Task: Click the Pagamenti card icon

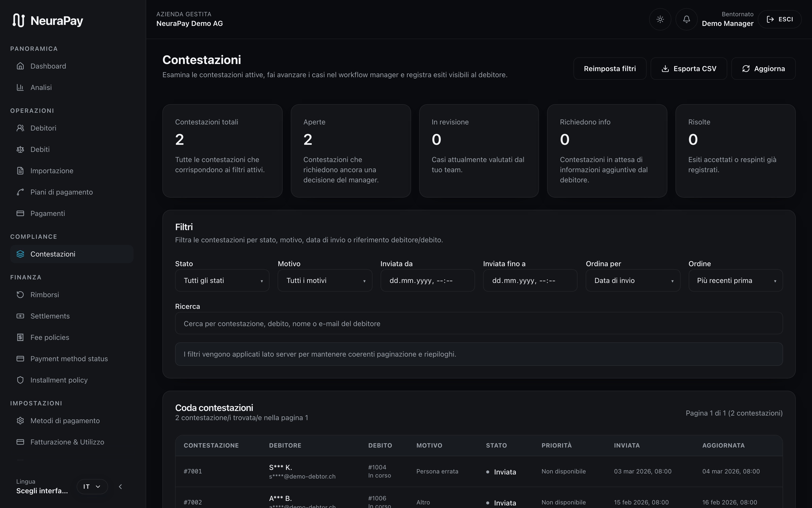Action: (20, 213)
